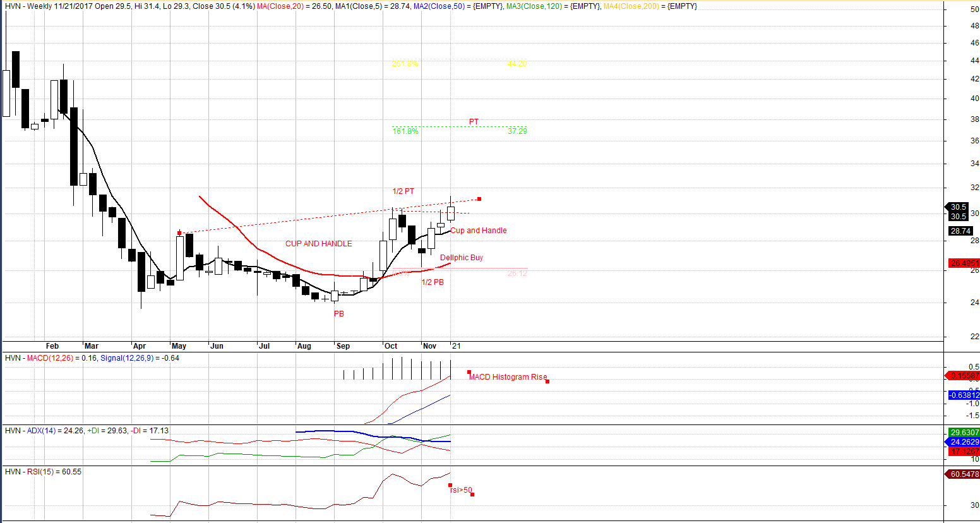Click the uppercase CUP AND HANDLE annotation

318,244
